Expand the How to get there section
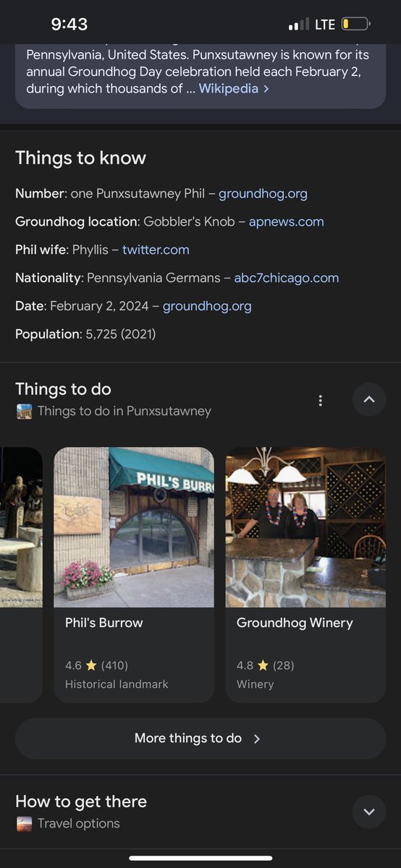 369,812
